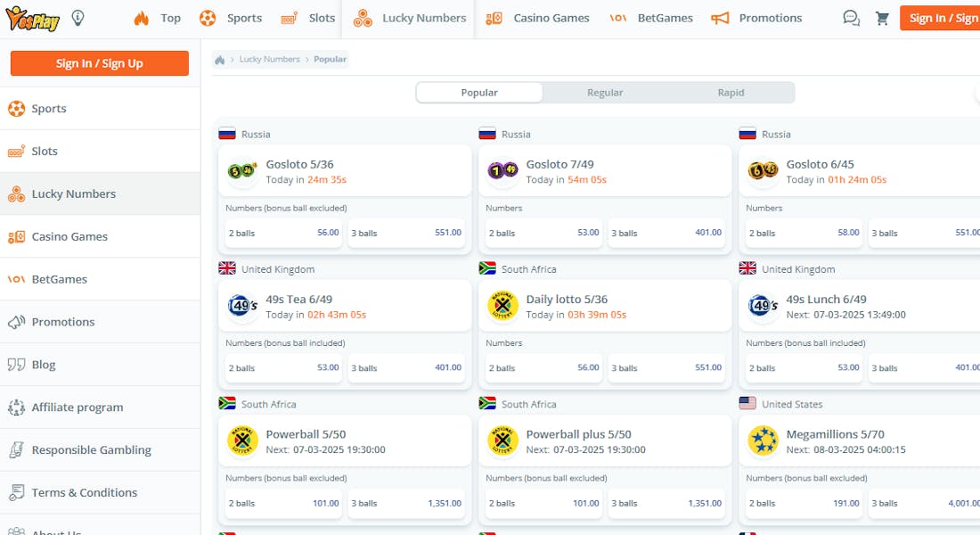Click the Gosloto 5/36 ball icon

click(x=241, y=171)
